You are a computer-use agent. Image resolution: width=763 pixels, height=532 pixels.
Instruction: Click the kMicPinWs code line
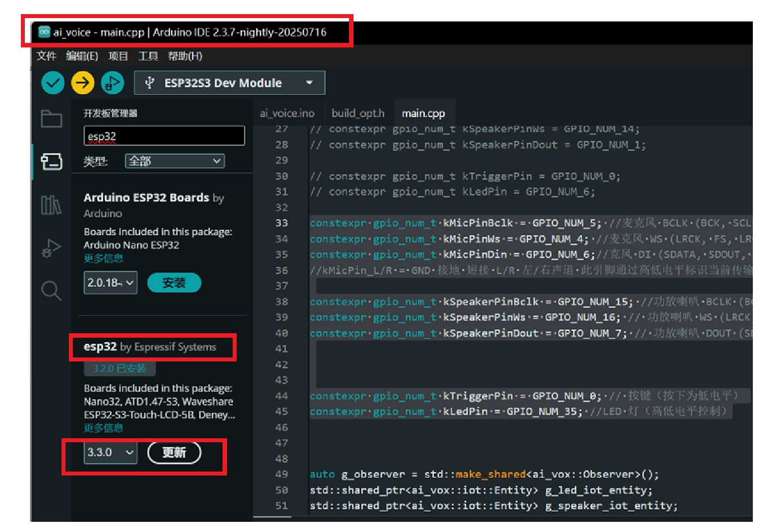tap(530, 239)
